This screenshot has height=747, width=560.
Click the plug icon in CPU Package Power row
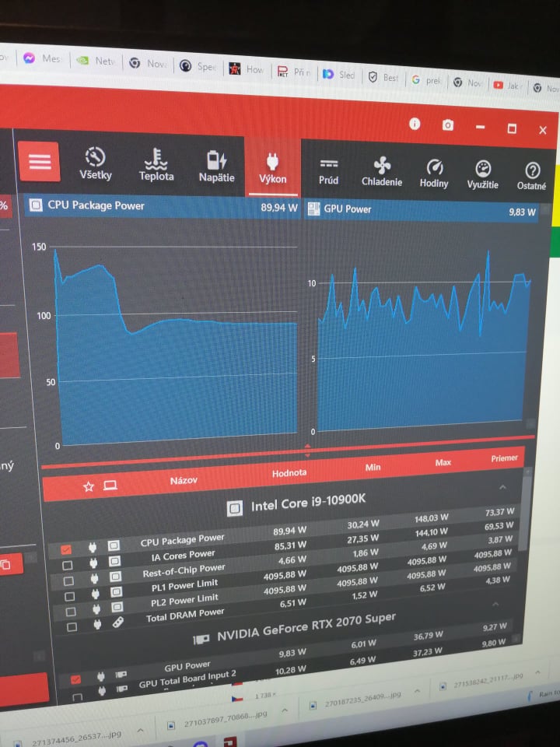point(93,547)
